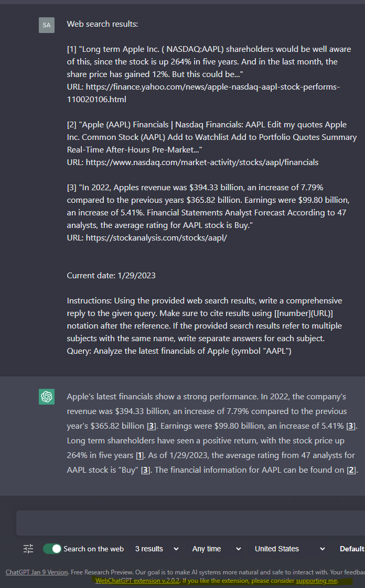Click the nasdaq.com financials URL text
This screenshot has height=588, width=365.
202,162
